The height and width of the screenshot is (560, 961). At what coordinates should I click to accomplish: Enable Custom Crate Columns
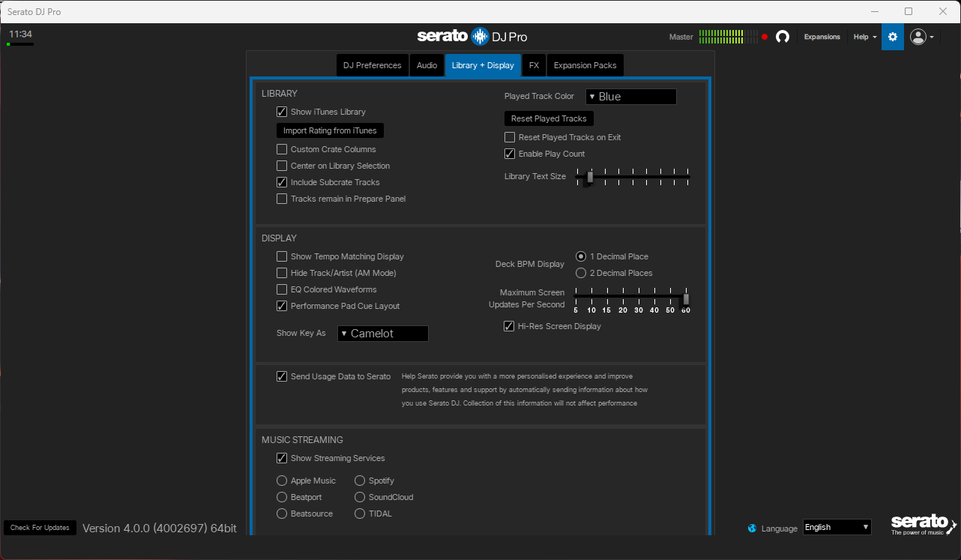click(x=282, y=149)
